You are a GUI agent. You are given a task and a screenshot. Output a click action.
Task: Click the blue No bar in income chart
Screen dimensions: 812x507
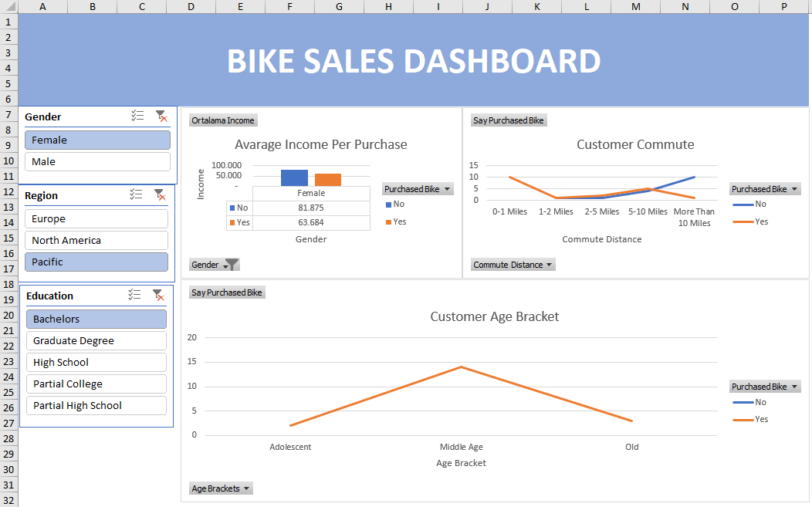coord(294,177)
